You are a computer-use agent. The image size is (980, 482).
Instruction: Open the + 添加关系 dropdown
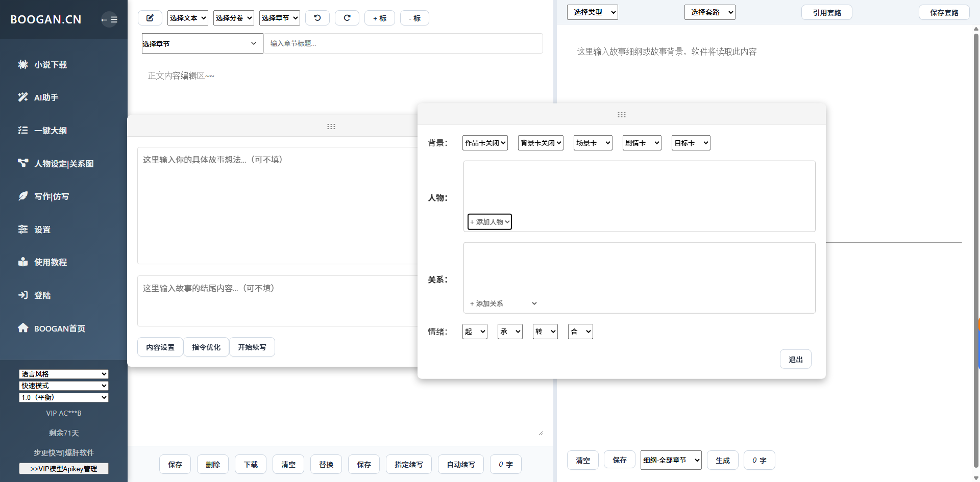click(503, 303)
